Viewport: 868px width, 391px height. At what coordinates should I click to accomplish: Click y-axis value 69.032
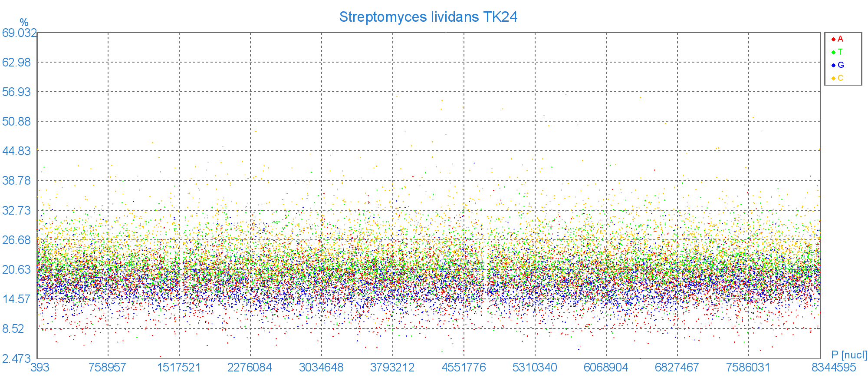click(x=19, y=33)
